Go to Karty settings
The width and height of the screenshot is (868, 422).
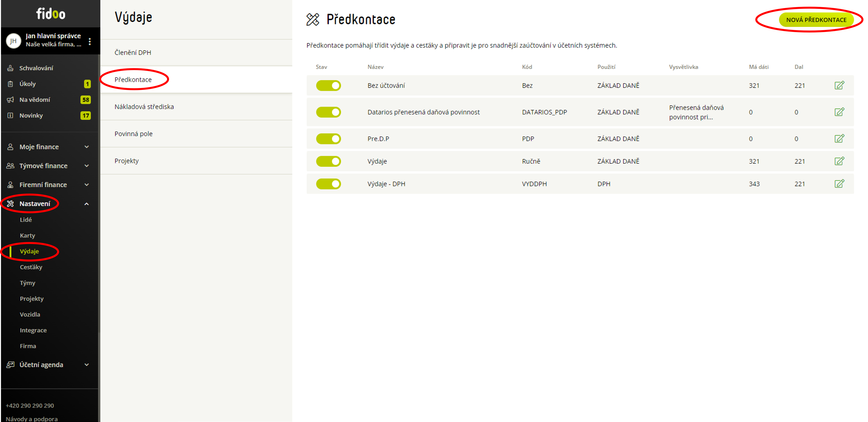point(27,235)
